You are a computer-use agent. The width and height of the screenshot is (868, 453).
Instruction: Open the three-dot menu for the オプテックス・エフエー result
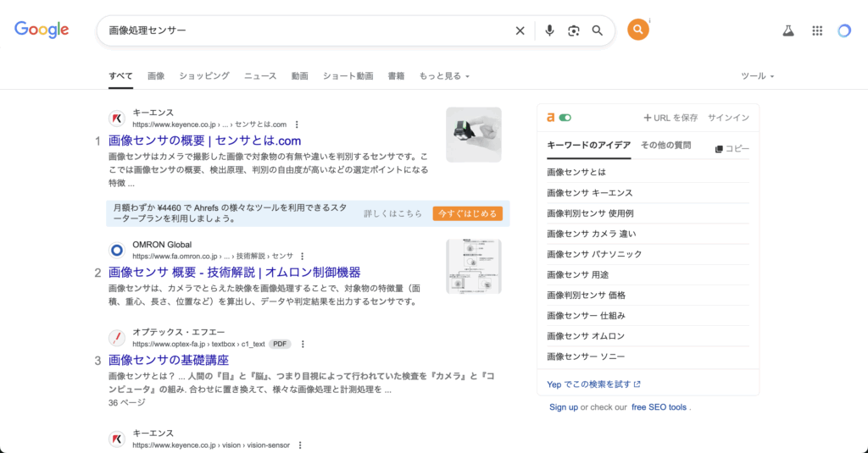click(303, 344)
